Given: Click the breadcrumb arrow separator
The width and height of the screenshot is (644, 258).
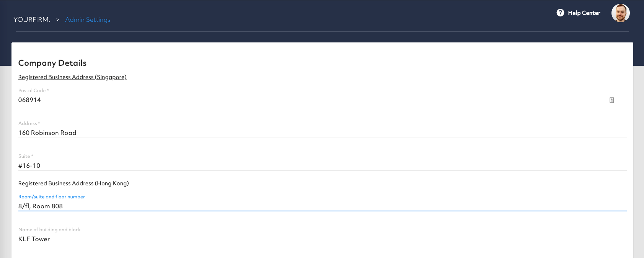Looking at the screenshot, I should tap(58, 19).
